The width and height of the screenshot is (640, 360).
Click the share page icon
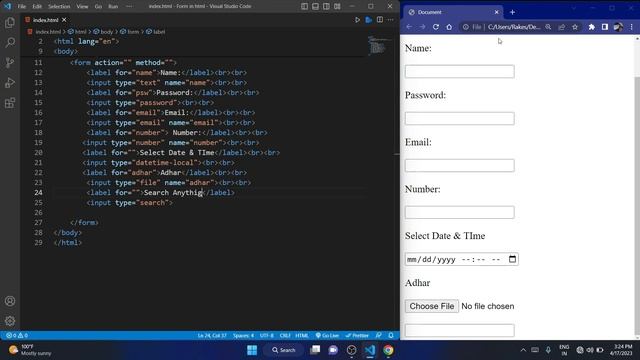pyautogui.click(x=562, y=27)
